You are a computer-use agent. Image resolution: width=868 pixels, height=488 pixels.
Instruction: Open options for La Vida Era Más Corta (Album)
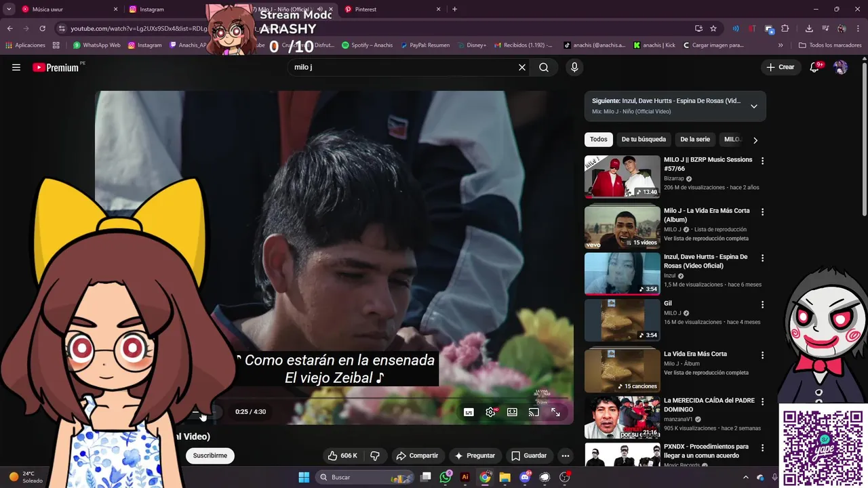[x=762, y=212]
